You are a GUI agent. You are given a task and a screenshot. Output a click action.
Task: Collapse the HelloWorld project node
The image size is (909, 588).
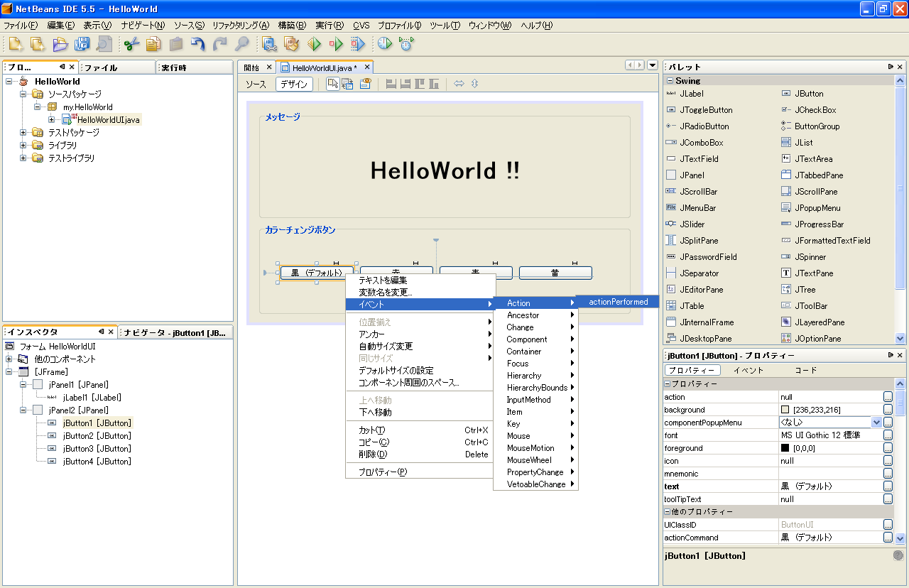pos(9,82)
